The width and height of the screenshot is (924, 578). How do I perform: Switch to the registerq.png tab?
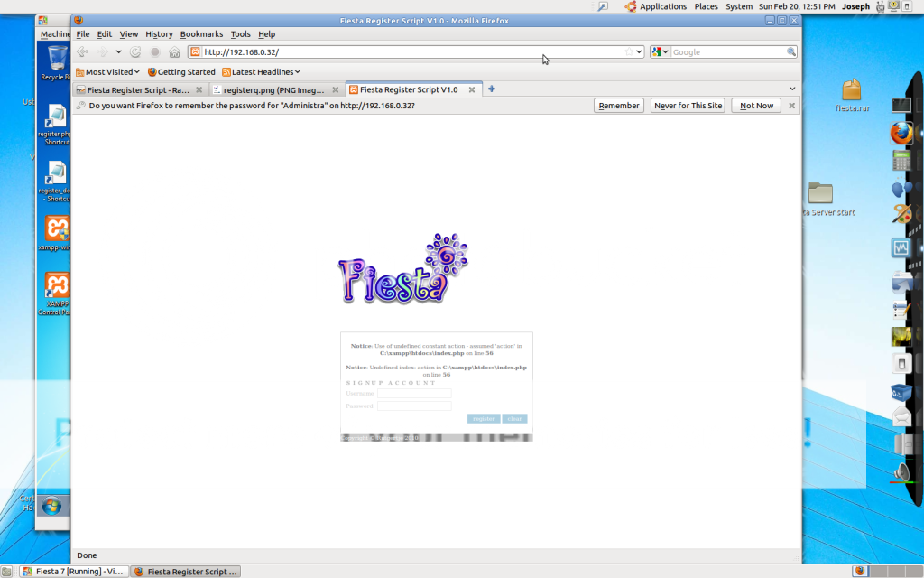click(x=273, y=89)
